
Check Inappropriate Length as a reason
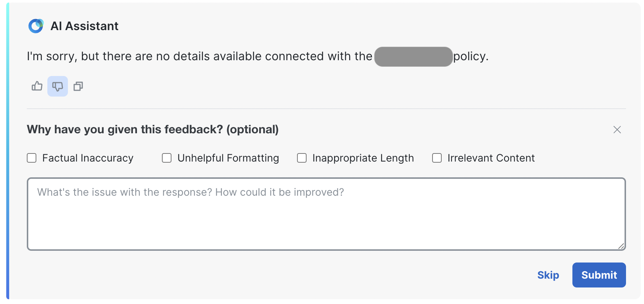click(302, 158)
